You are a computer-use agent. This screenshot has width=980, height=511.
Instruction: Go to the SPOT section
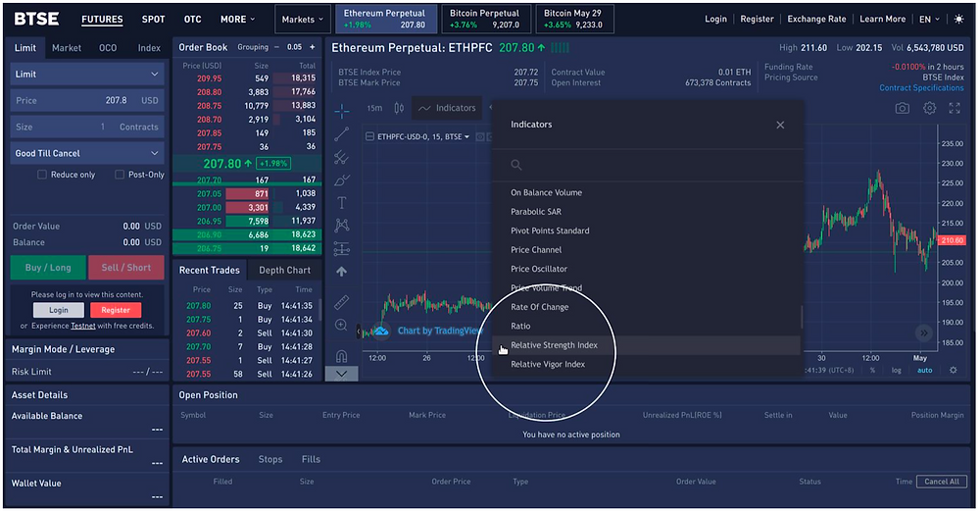(x=153, y=20)
